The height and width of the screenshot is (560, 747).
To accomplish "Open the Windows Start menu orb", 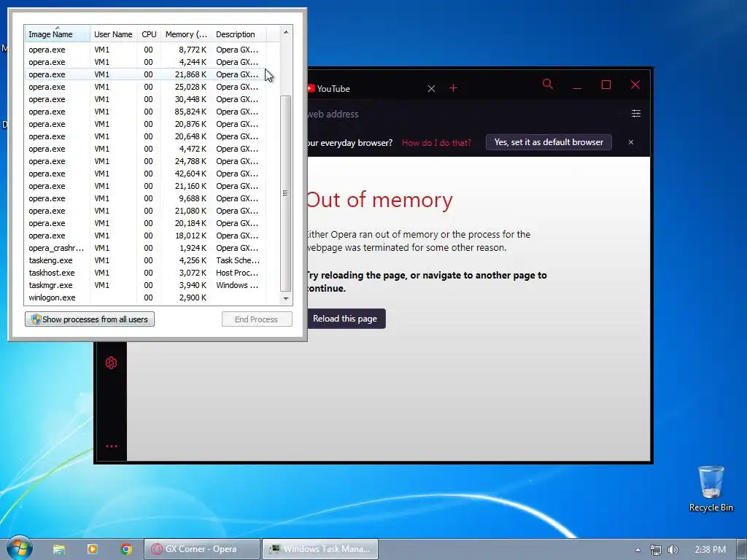I will click(20, 548).
